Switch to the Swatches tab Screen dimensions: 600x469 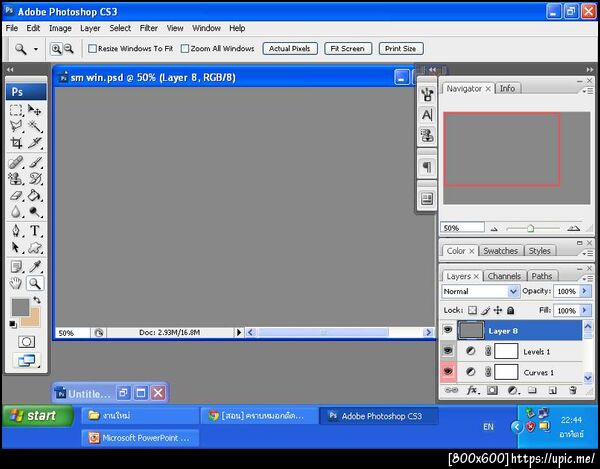[x=500, y=251]
